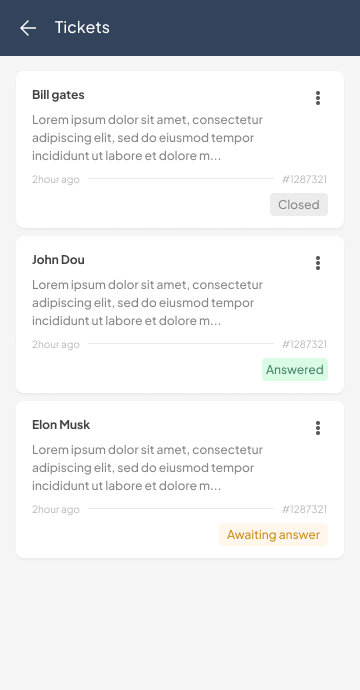Open three-dot menu on Bill gates ticket

pos(318,98)
